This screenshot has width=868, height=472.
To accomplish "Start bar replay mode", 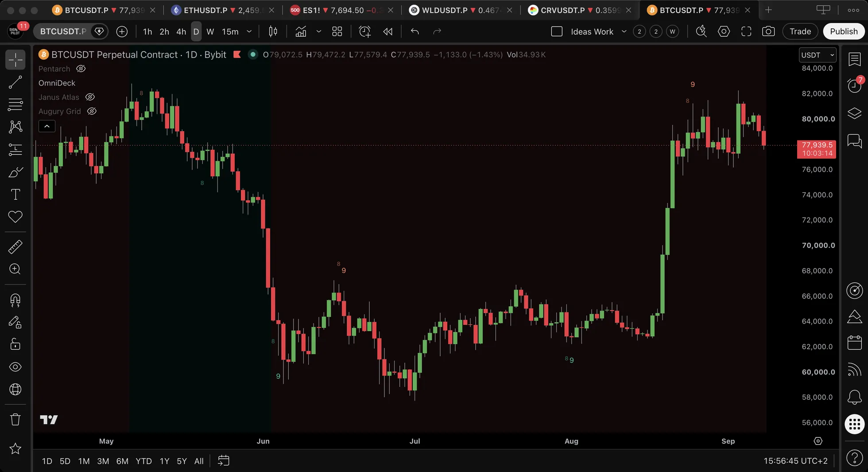I will tap(388, 31).
